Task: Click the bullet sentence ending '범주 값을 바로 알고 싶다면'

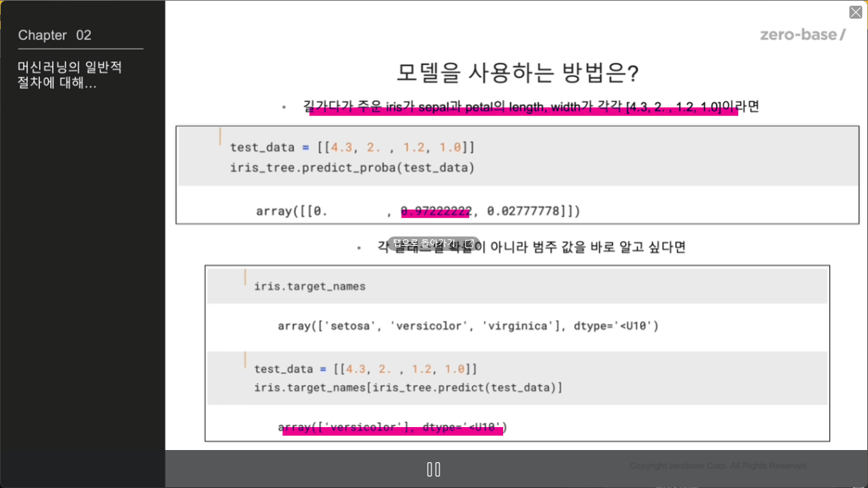Action: pyautogui.click(x=531, y=247)
